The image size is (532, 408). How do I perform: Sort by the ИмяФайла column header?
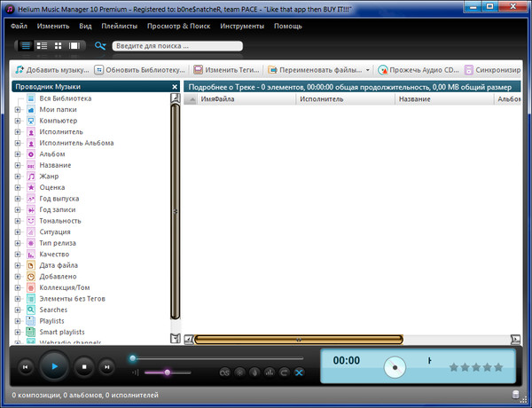click(x=246, y=99)
